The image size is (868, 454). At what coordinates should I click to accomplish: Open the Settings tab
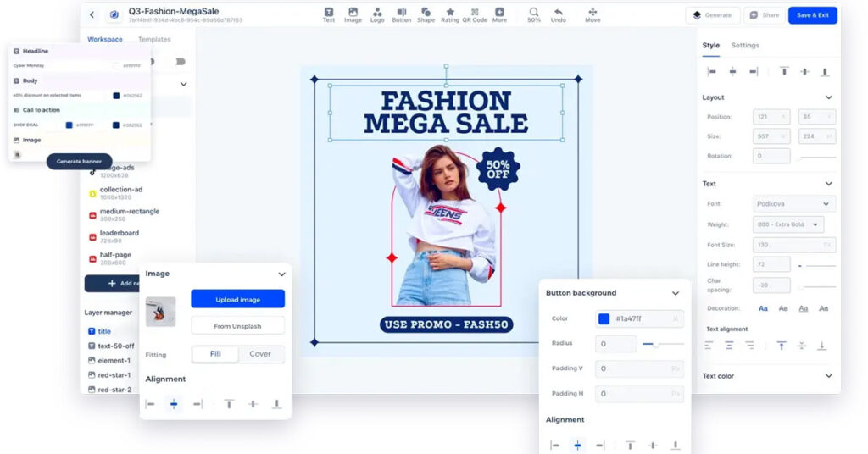pyautogui.click(x=745, y=46)
